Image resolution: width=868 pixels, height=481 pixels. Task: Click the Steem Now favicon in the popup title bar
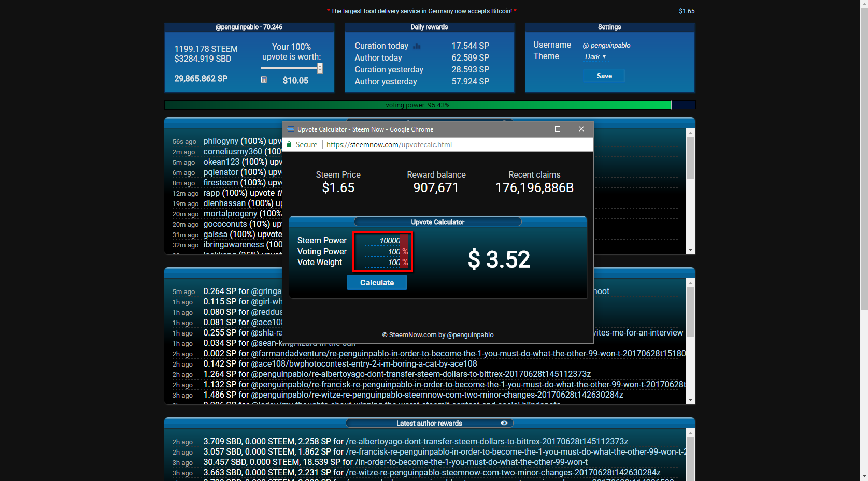click(291, 129)
